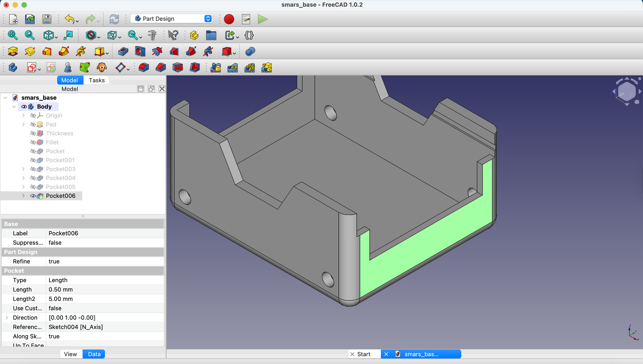Toggle visibility eye of Body
The height and width of the screenshot is (364, 643).
coord(24,107)
